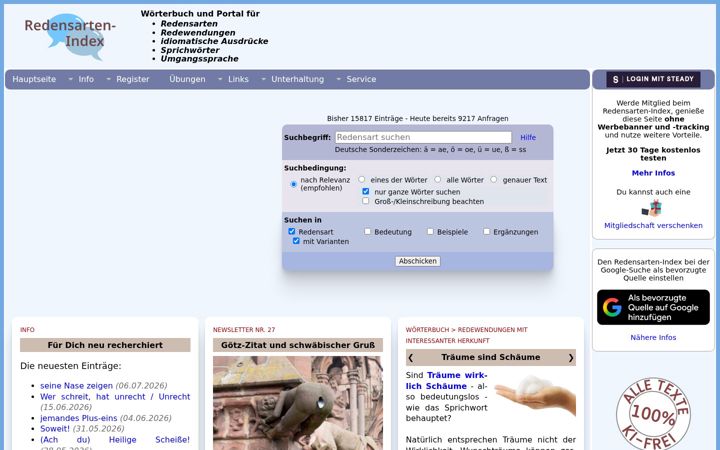
Task: Click the Google G logo badge
Action: (x=612, y=307)
